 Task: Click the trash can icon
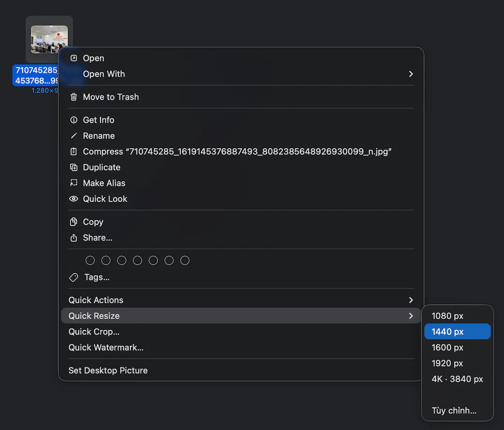click(74, 97)
